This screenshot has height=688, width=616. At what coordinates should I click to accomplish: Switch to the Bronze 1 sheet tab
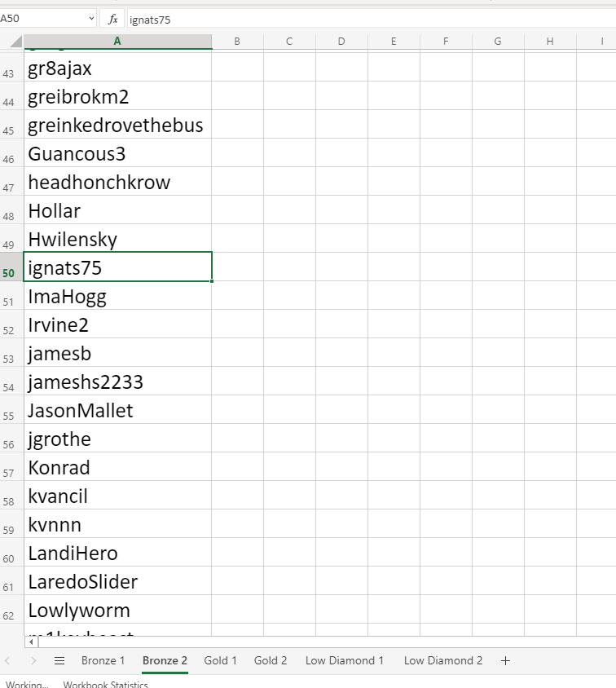103,660
